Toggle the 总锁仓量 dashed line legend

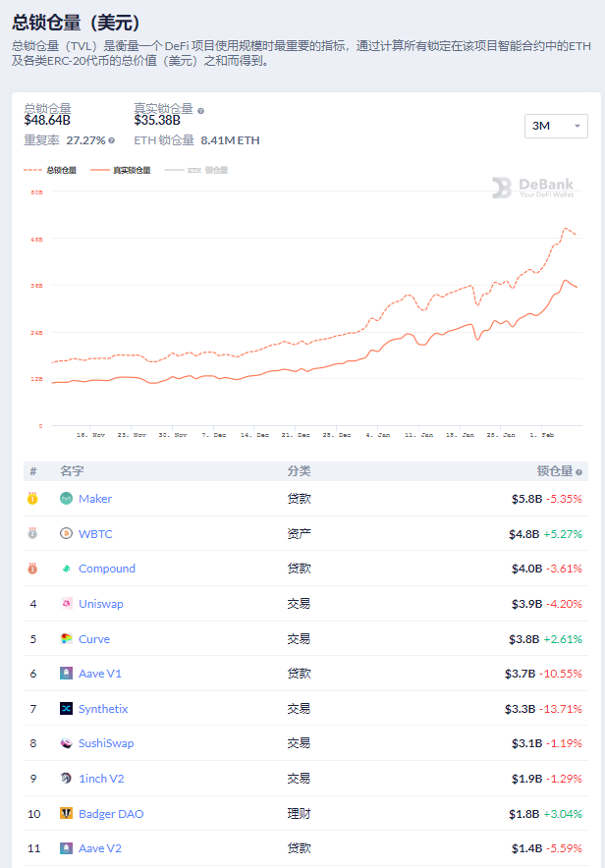click(x=50, y=170)
